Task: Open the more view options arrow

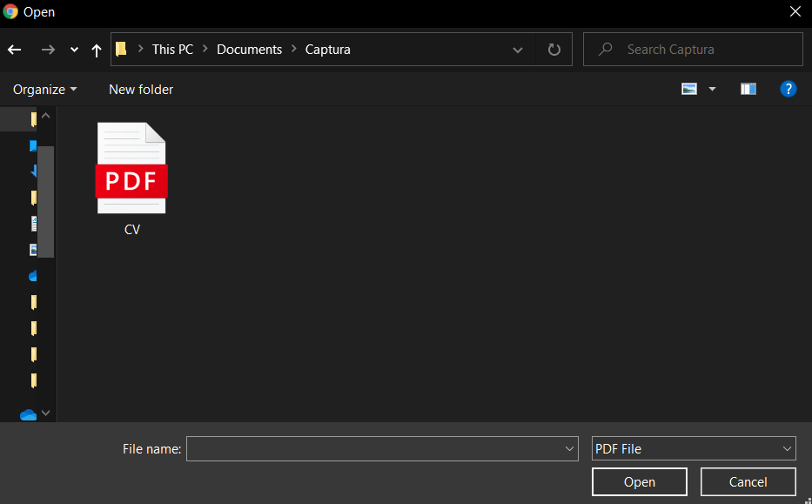Action: [x=712, y=89]
